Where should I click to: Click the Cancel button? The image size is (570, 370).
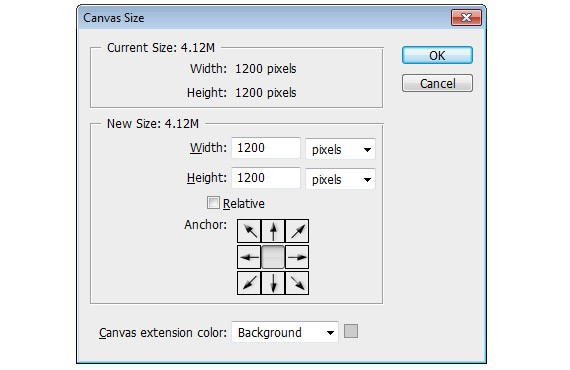pos(437,83)
